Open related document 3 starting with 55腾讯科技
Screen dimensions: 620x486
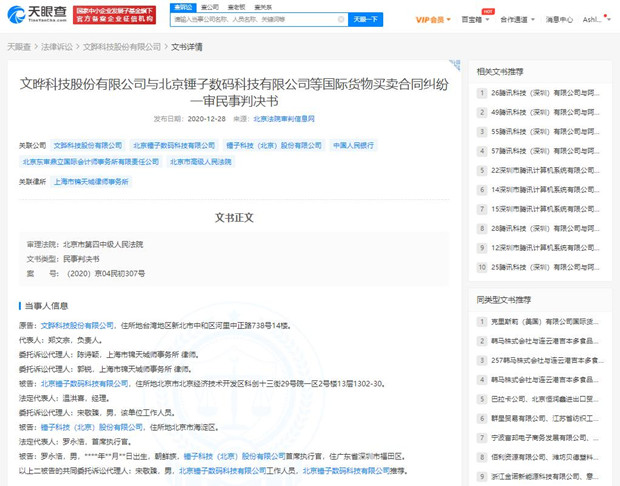pos(540,132)
